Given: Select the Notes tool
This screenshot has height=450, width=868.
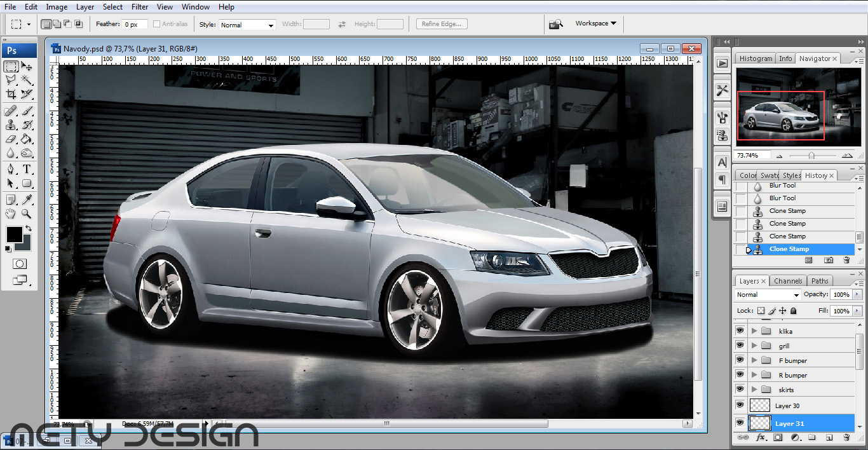Looking at the screenshot, I should (x=11, y=200).
